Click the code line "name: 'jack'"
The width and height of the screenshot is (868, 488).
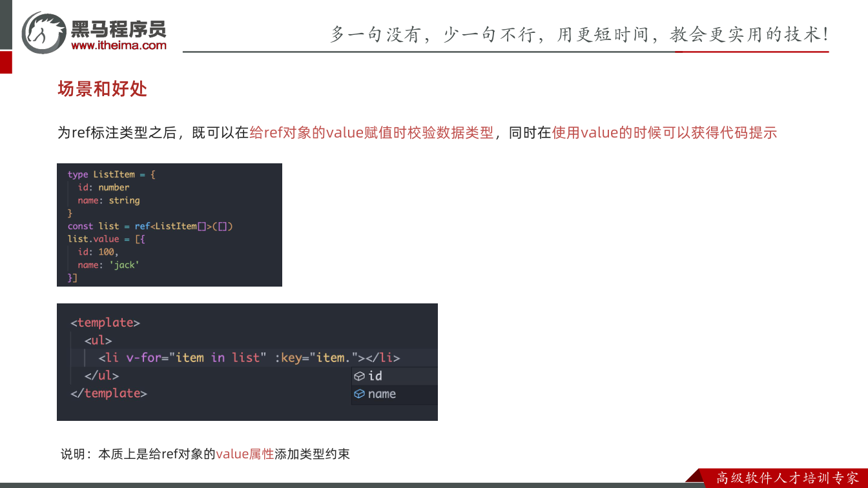pyautogui.click(x=108, y=265)
